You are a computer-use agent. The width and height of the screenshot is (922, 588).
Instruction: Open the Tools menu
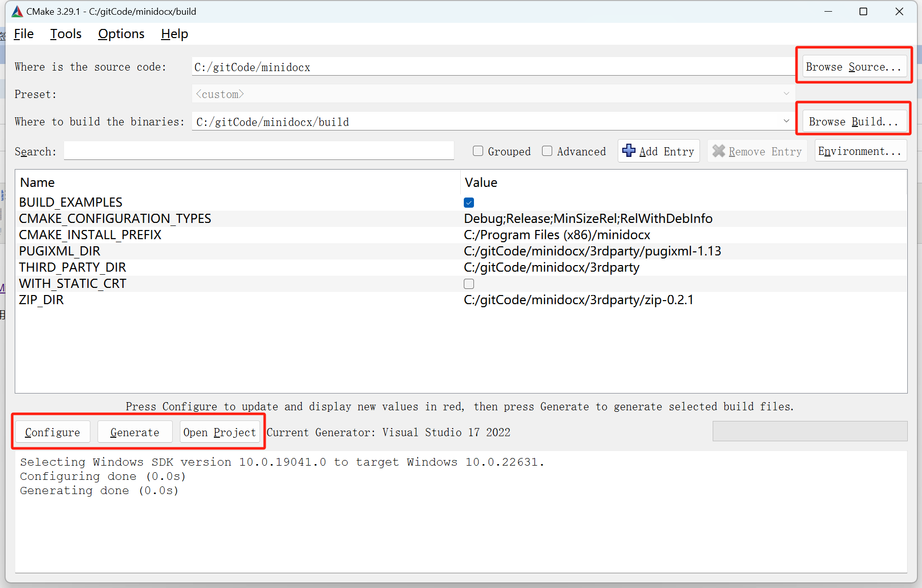(x=66, y=34)
